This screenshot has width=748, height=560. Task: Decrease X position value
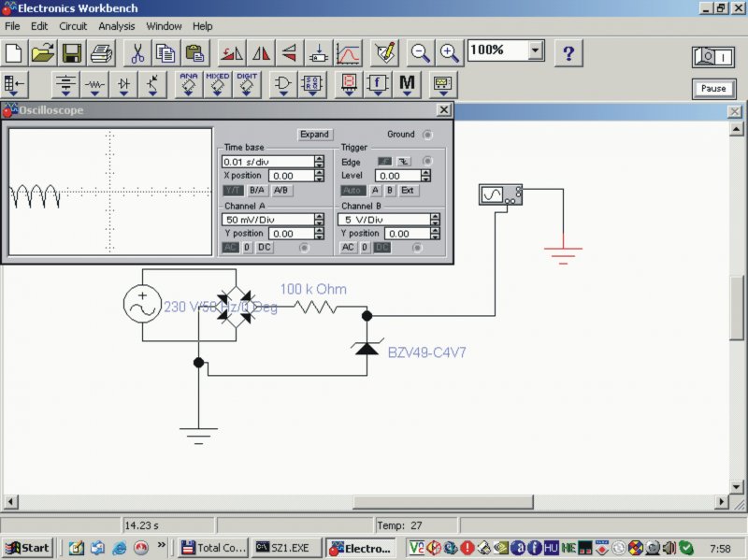coord(320,179)
